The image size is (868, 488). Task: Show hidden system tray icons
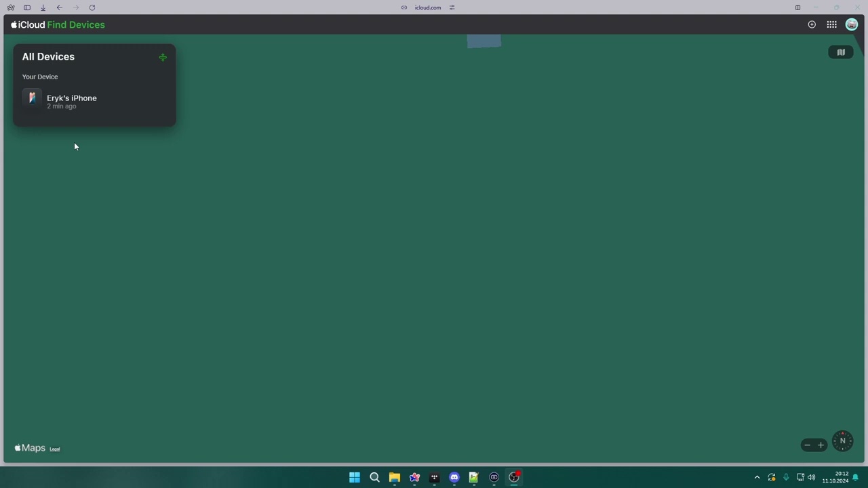click(x=757, y=478)
